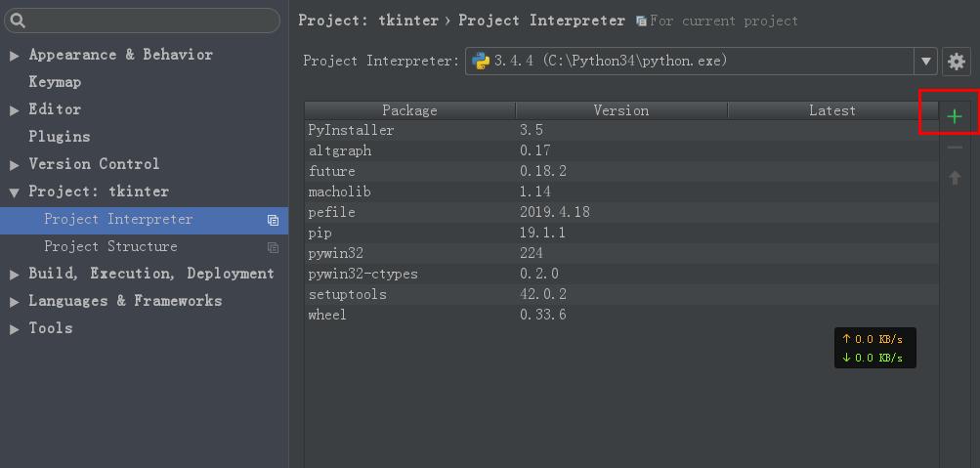Click the copy icon beside Project Interpreter item
The height and width of the screenshot is (468, 980).
coord(273,220)
